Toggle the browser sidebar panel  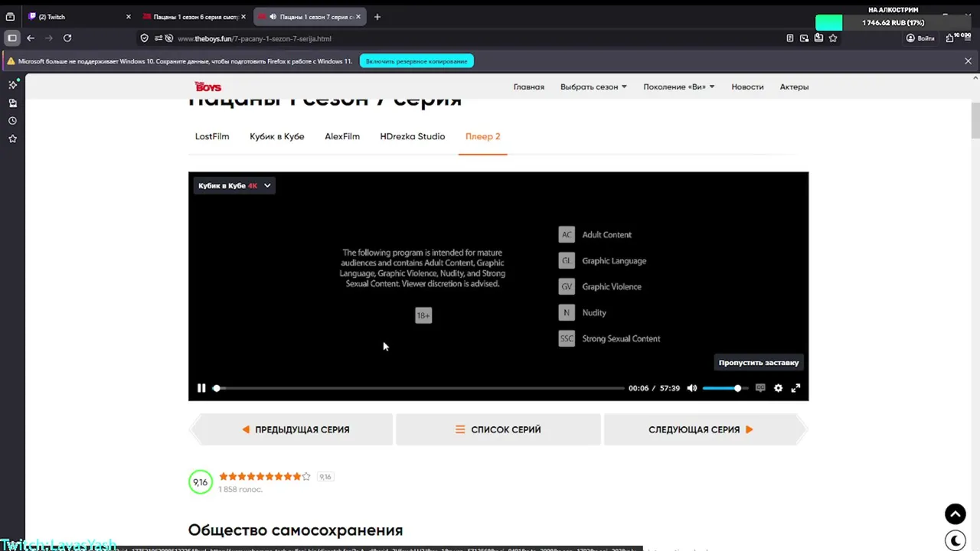(x=12, y=38)
